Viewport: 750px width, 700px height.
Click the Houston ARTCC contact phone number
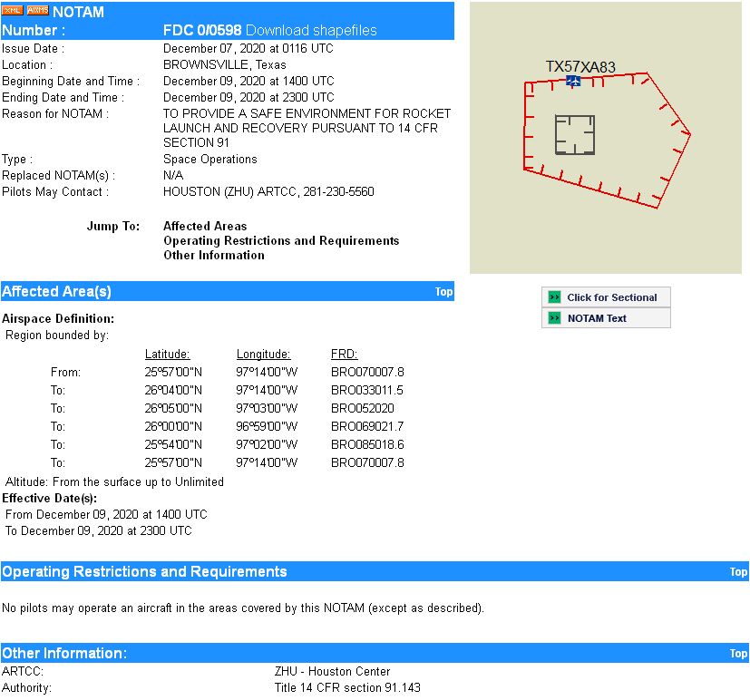pyautogui.click(x=342, y=192)
